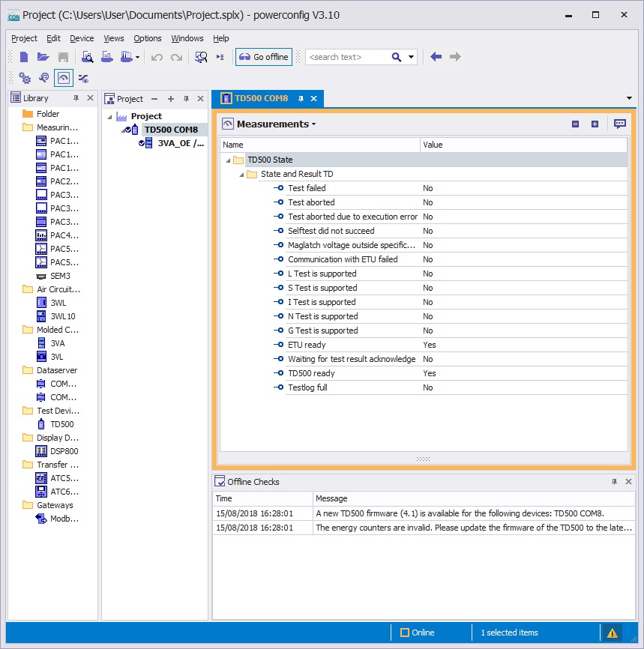Collapse the TD500 COM8 tree node
This screenshot has width=644, height=649.
pos(124,130)
